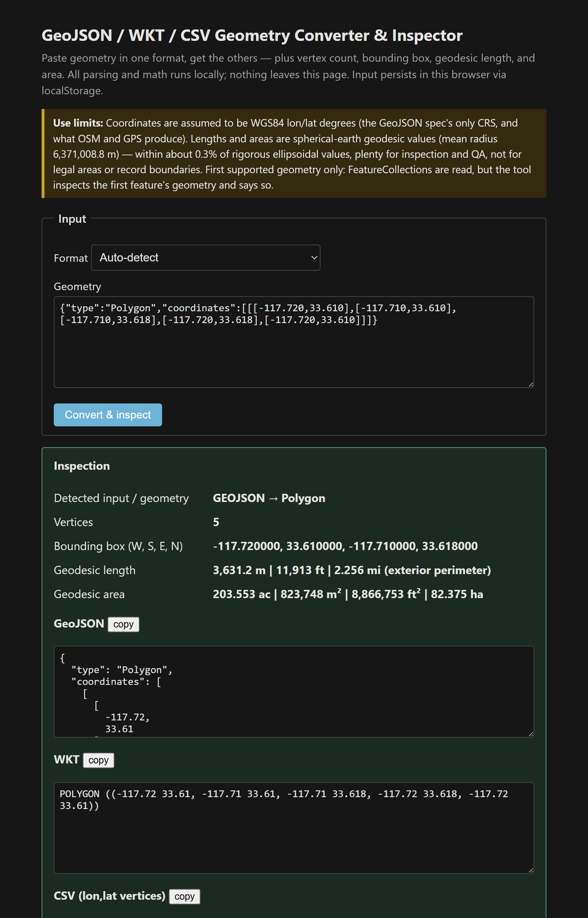
Task: Click the bold "Use limits:" label
Action: [x=78, y=123]
